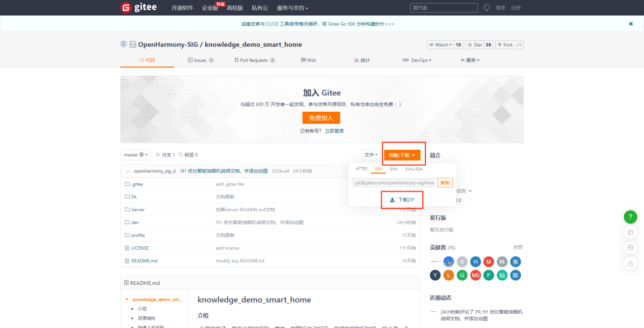
Task: Go to the Pull Requests tab
Action: click(x=254, y=60)
